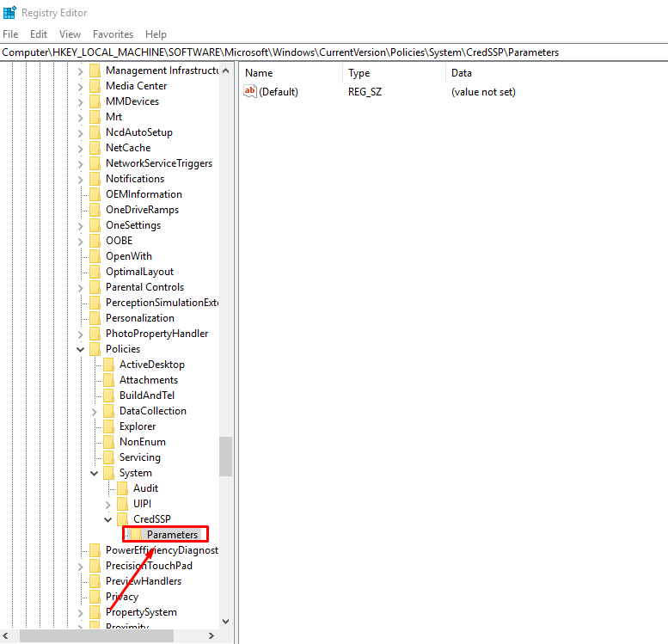
Task: Expand the DataCollection key node
Action: click(95, 411)
